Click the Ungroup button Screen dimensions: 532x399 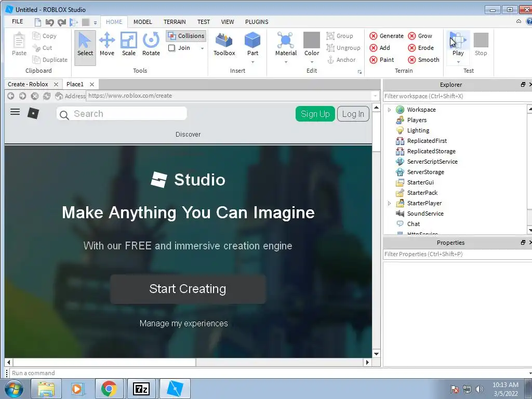pyautogui.click(x=343, y=48)
